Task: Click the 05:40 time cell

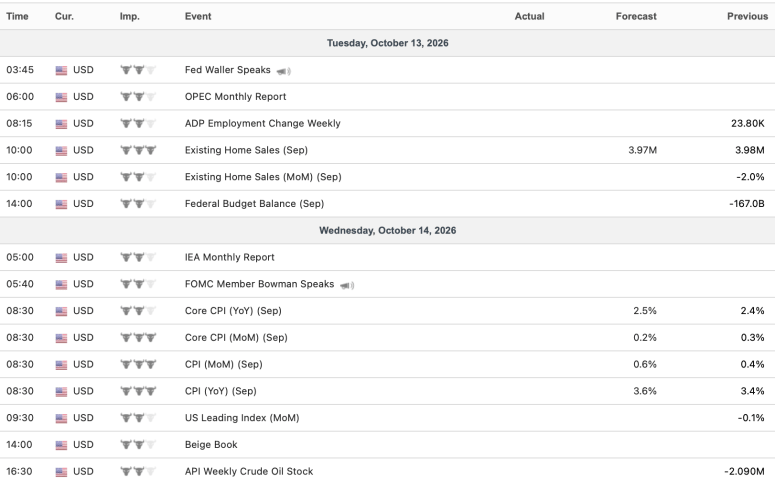Action: click(x=20, y=284)
